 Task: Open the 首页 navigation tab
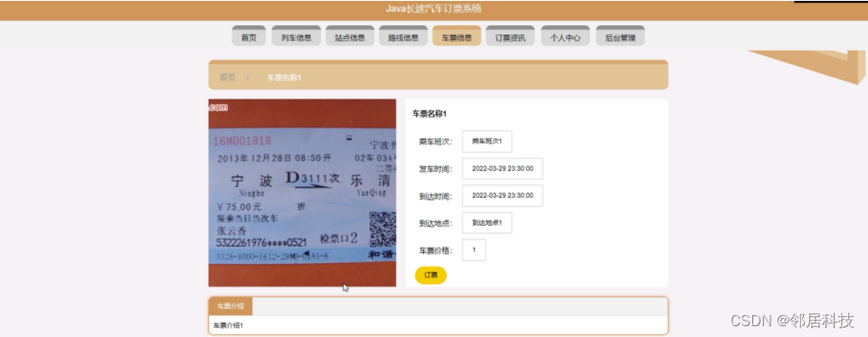tap(249, 36)
